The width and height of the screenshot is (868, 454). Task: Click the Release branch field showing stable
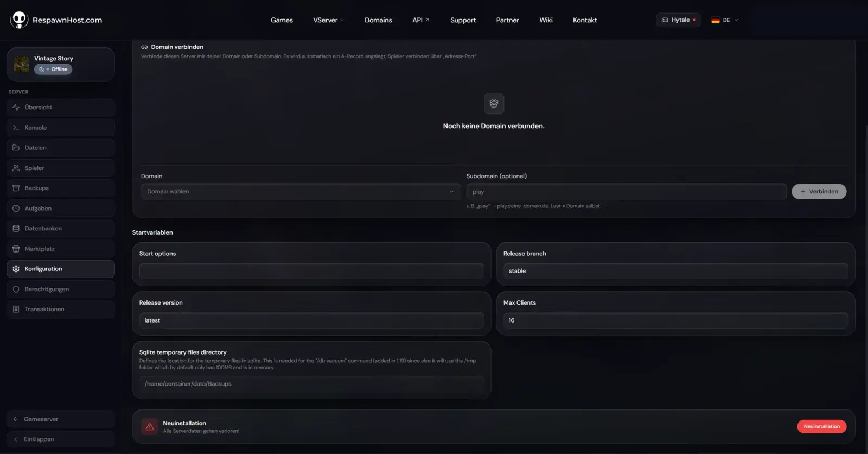point(675,271)
